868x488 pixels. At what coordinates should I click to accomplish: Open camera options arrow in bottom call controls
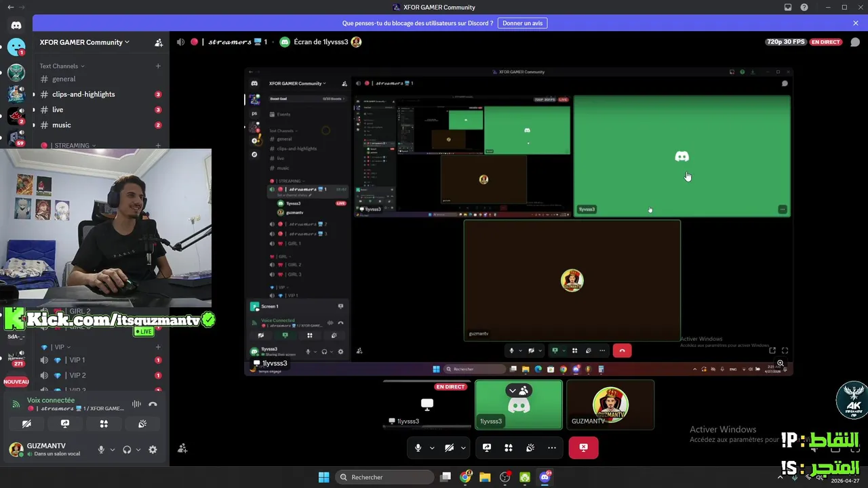(x=463, y=447)
